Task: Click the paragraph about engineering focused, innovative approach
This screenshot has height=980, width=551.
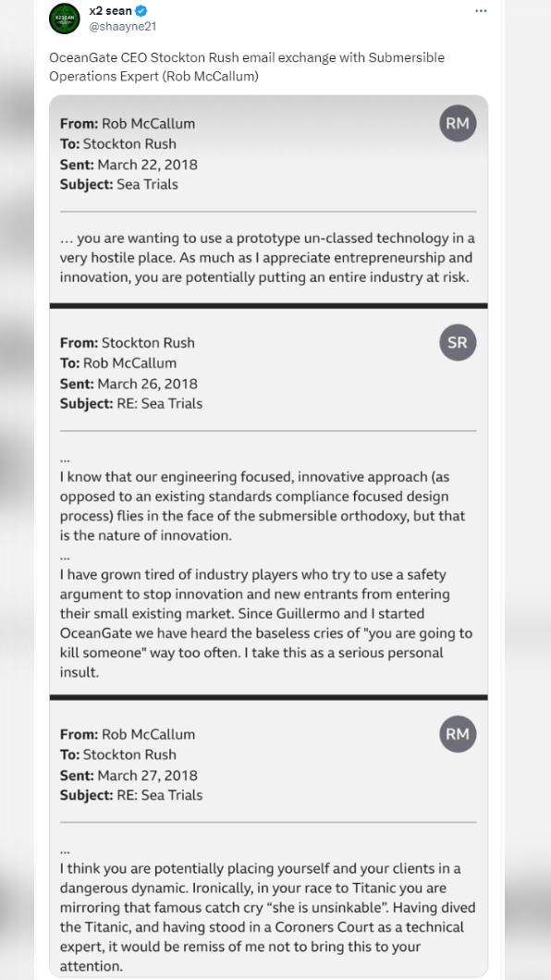Action: point(263,507)
